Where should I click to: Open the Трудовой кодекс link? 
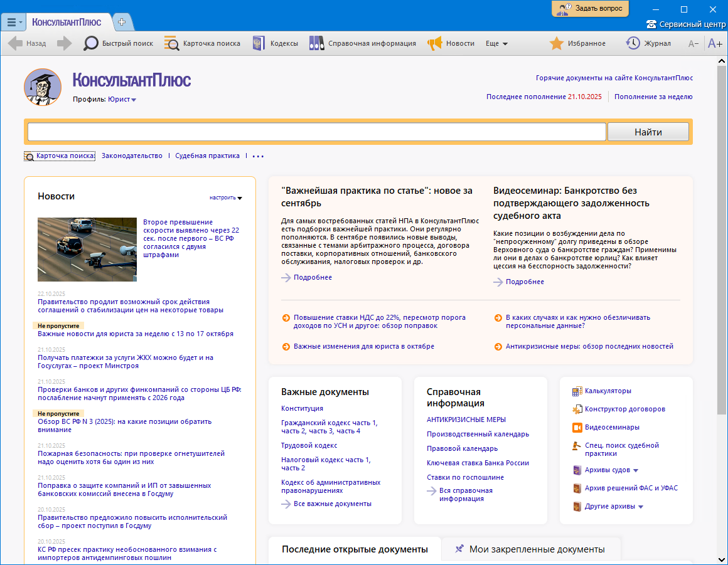click(x=309, y=445)
